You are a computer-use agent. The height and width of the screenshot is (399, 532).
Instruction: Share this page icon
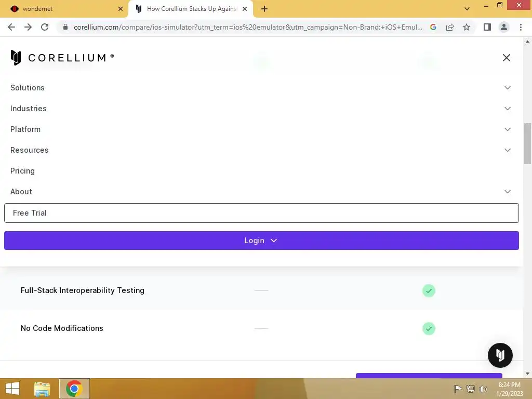[450, 27]
